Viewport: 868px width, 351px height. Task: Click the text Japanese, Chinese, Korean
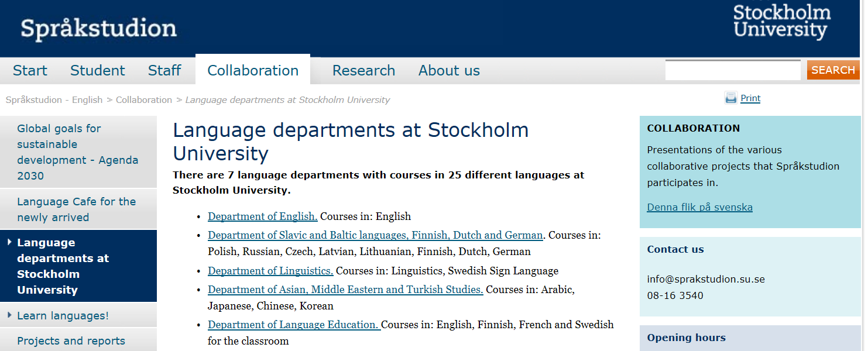point(270,306)
